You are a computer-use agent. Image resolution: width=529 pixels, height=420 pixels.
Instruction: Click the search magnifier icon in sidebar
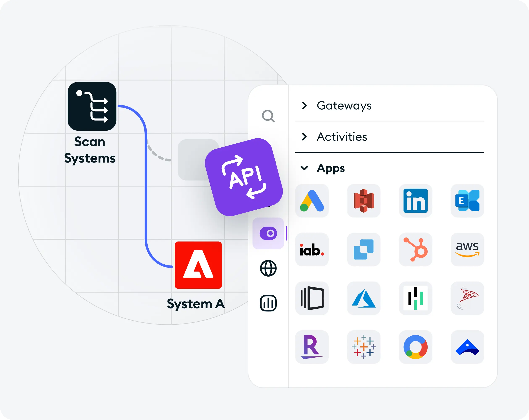point(268,116)
